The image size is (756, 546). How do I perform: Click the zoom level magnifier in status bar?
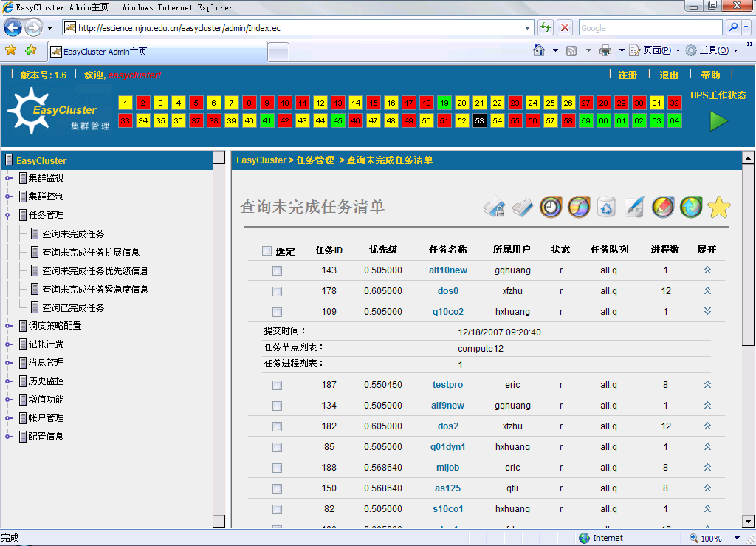(694, 538)
